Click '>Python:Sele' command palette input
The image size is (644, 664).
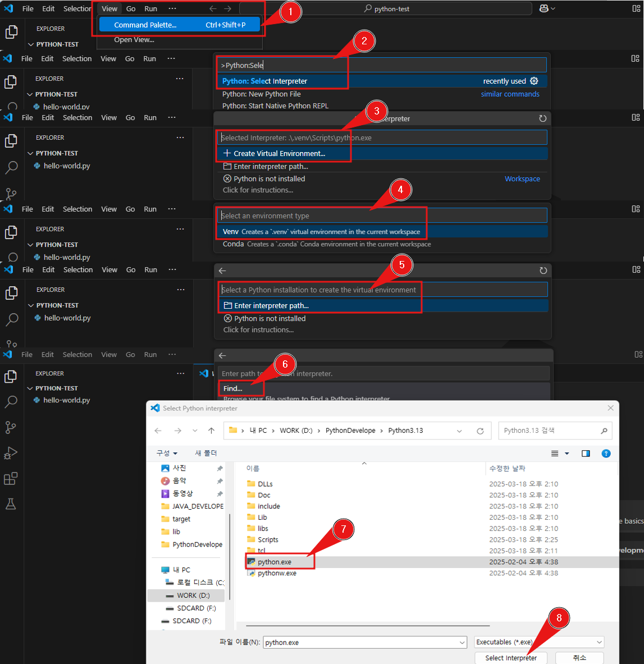(x=382, y=65)
